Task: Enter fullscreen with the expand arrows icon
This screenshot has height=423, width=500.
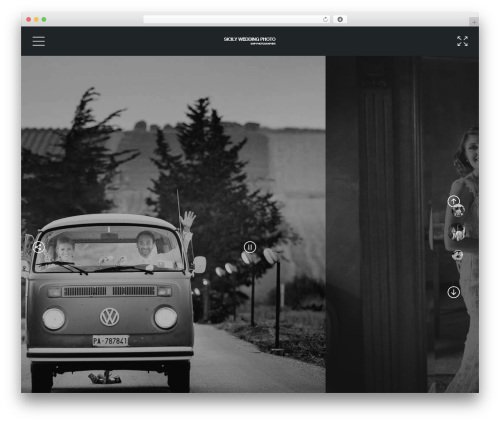Action: [462, 41]
